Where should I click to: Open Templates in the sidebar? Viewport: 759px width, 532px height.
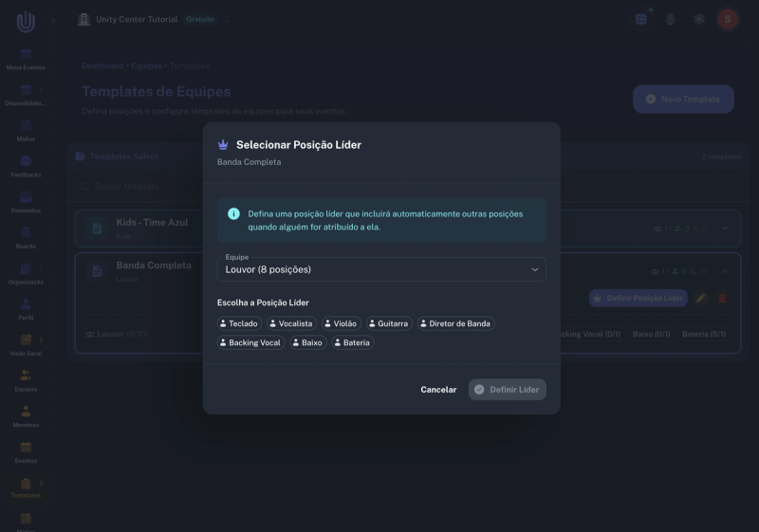(x=26, y=488)
